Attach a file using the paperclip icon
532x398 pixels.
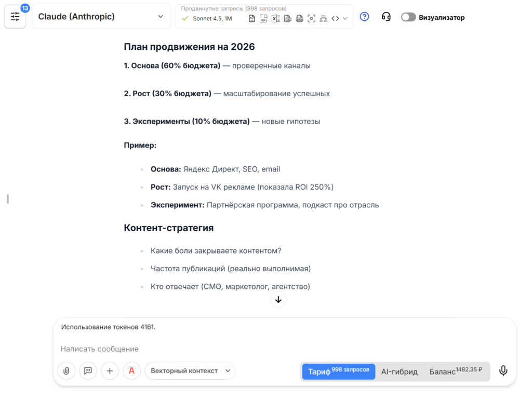pos(66,371)
